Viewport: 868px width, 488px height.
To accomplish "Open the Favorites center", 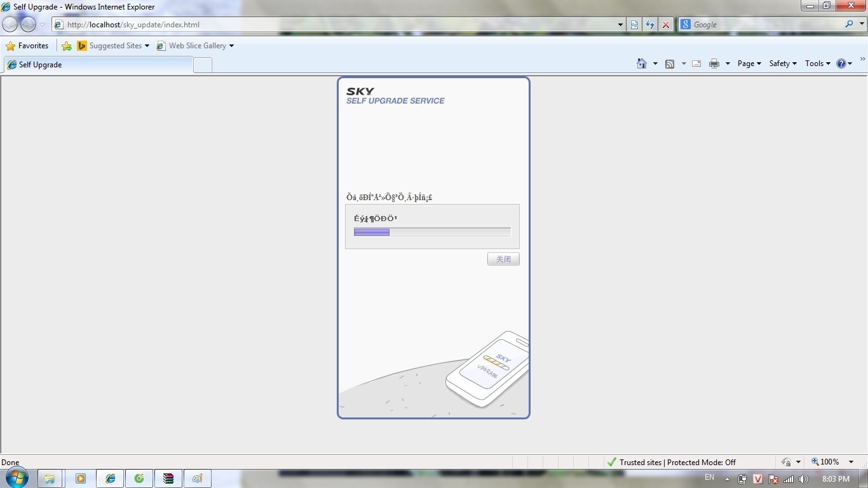I will click(x=27, y=46).
